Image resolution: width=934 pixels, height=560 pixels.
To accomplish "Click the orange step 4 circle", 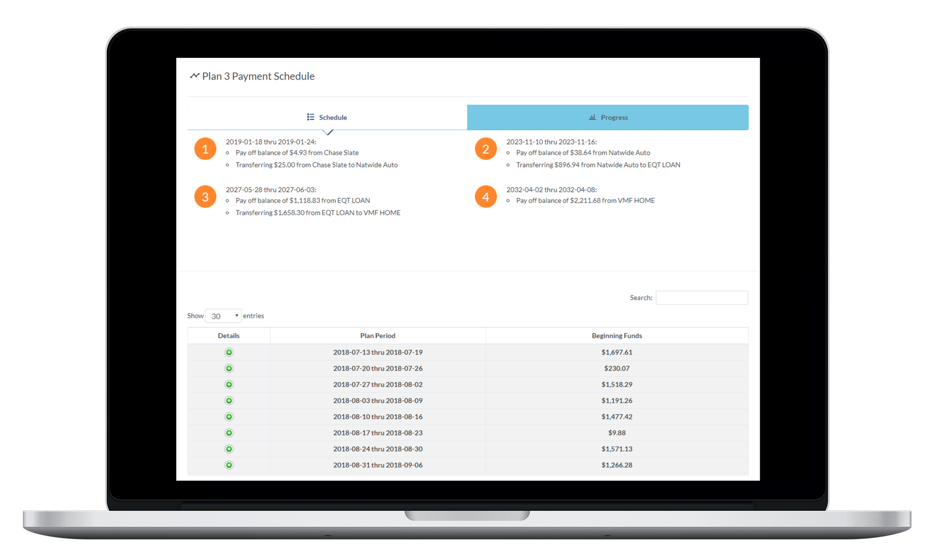I will pyautogui.click(x=486, y=197).
